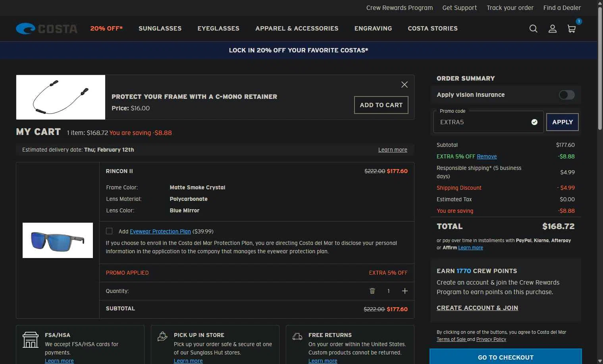The height and width of the screenshot is (364, 603).
Task: Click the Apply promo button
Action: (x=563, y=122)
